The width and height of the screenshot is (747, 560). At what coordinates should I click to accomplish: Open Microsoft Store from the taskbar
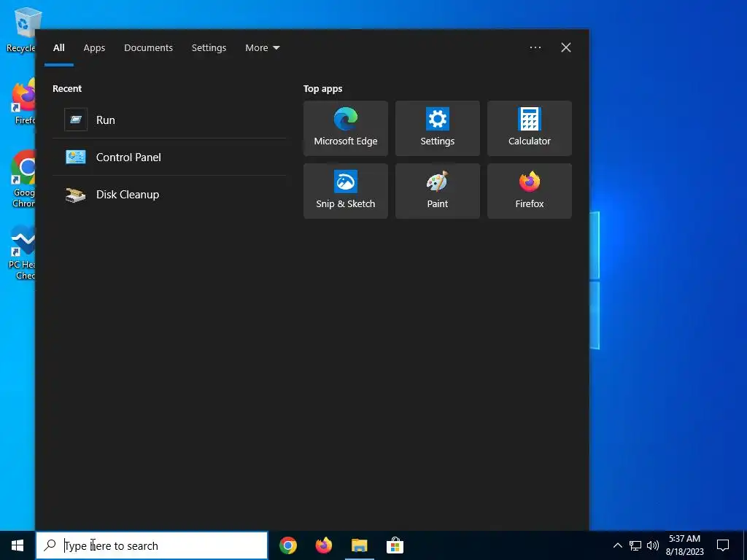click(x=395, y=545)
